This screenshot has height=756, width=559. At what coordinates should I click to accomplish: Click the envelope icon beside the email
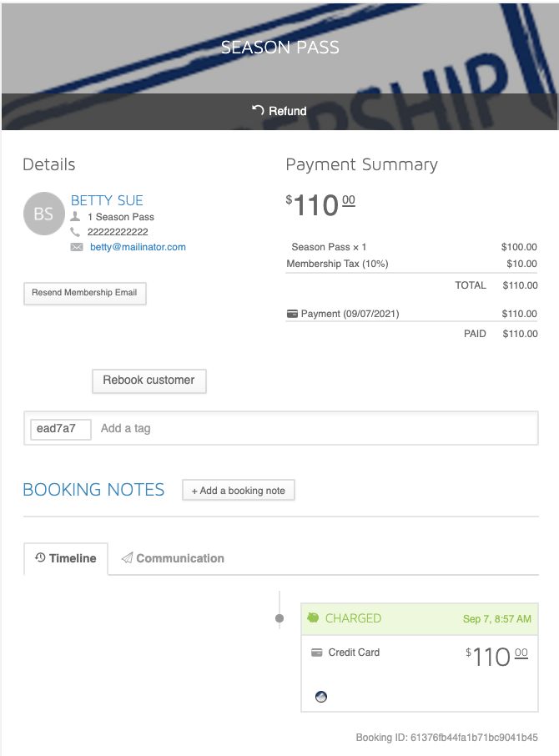click(x=77, y=247)
